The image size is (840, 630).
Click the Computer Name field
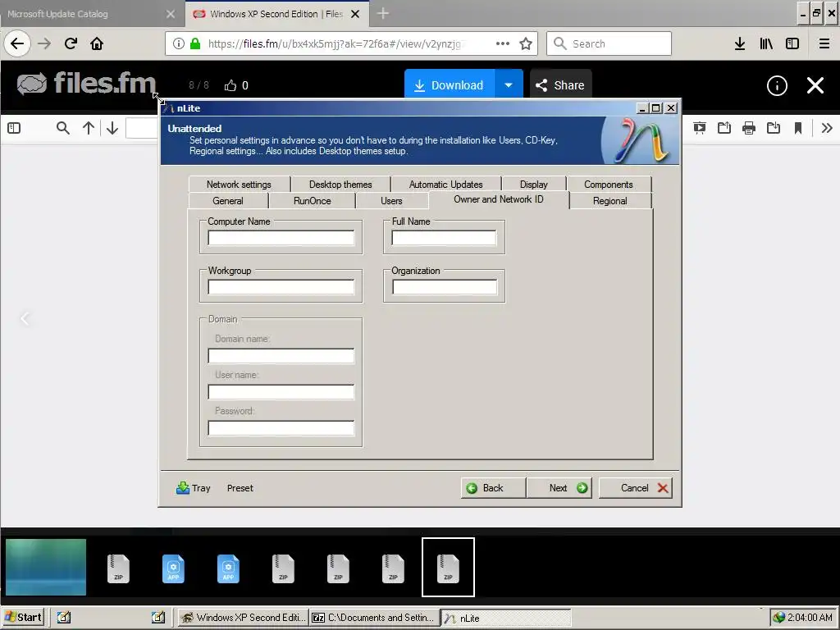(x=281, y=238)
